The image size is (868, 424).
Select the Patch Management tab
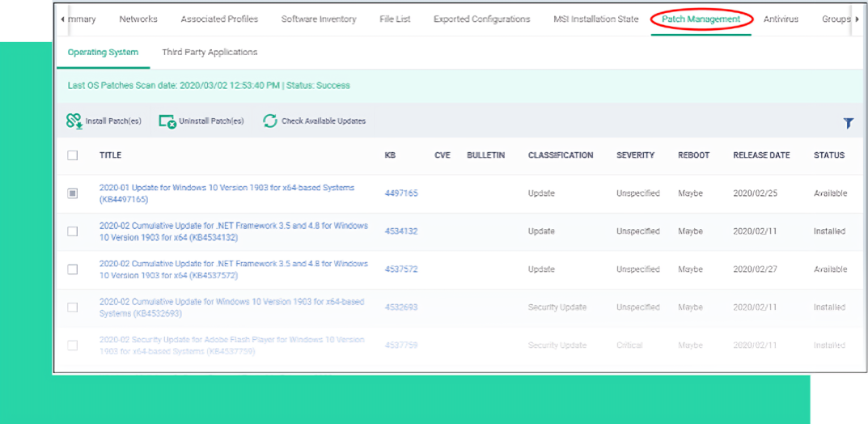tap(701, 19)
